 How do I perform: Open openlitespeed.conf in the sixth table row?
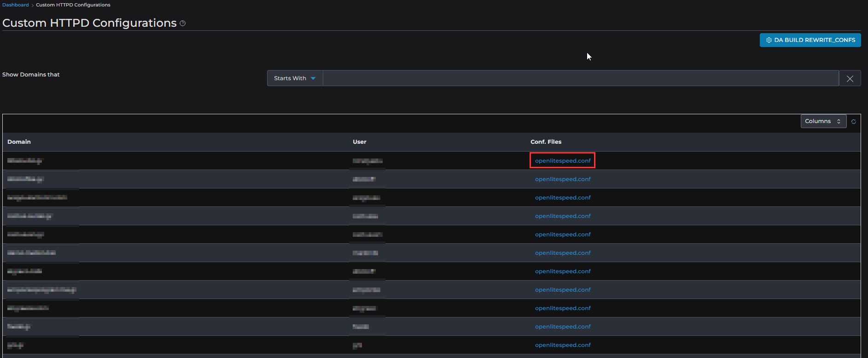click(562, 253)
